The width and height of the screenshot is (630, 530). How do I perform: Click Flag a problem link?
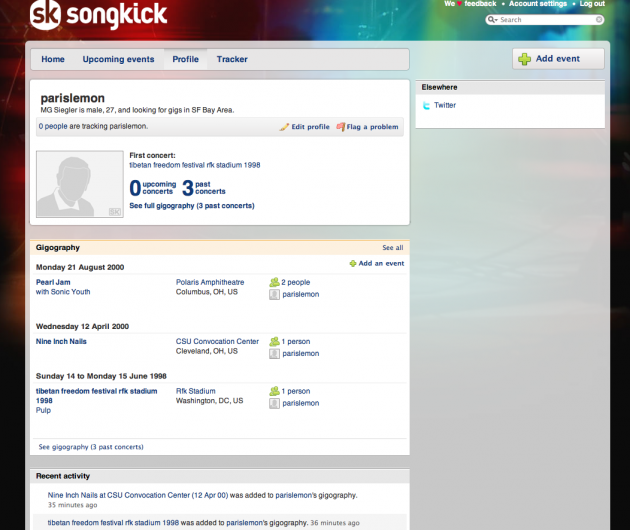(x=372, y=127)
